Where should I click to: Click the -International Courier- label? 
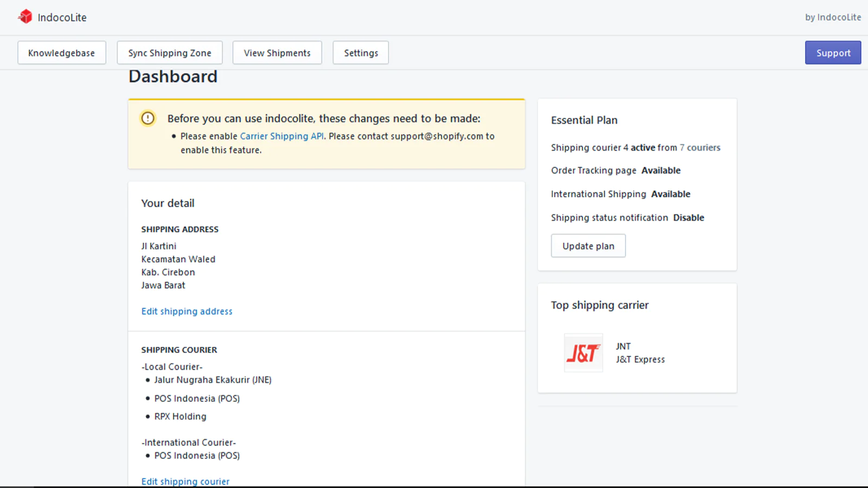[x=189, y=442]
